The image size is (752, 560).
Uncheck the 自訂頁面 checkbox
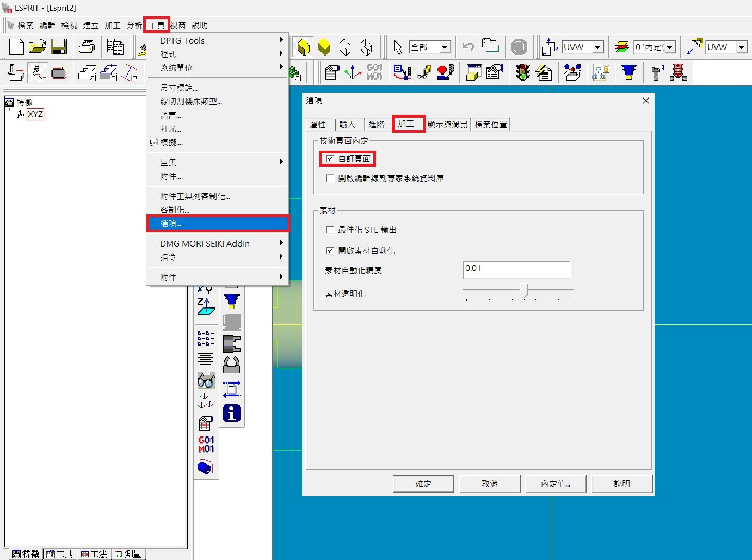pyautogui.click(x=330, y=159)
